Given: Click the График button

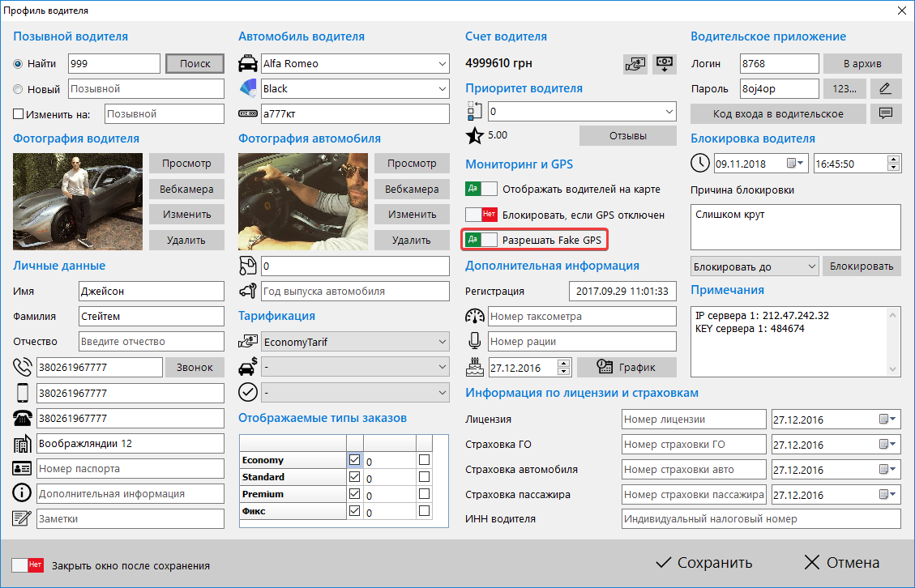Looking at the screenshot, I should pos(626,367).
